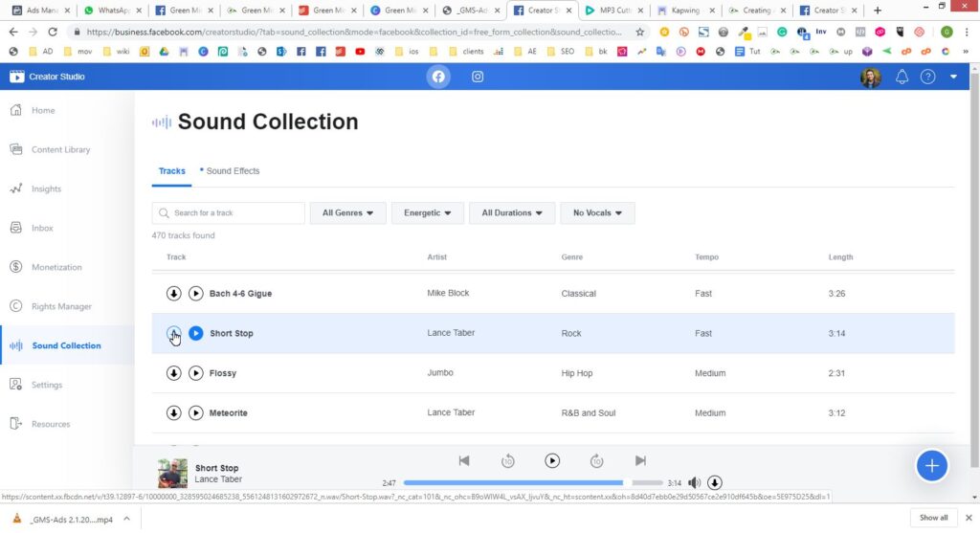Open the All Durations dropdown

pos(512,213)
